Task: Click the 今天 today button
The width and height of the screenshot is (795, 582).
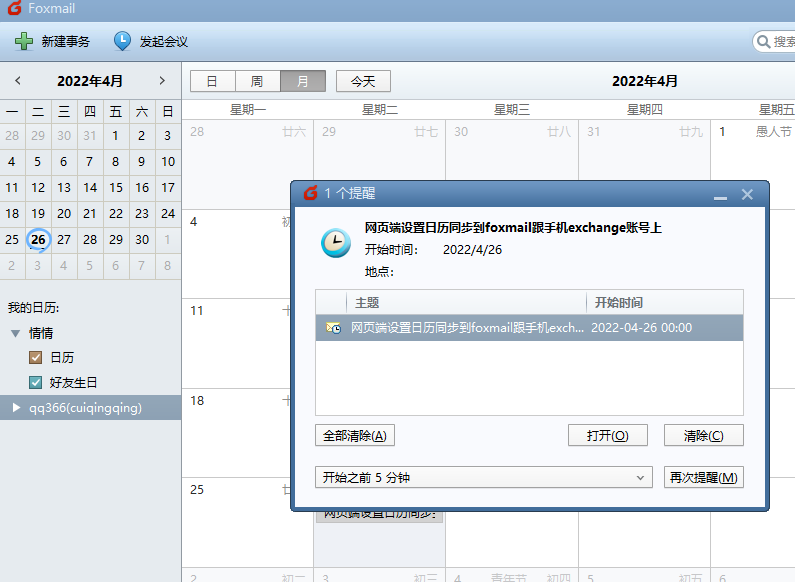Action: pyautogui.click(x=363, y=81)
